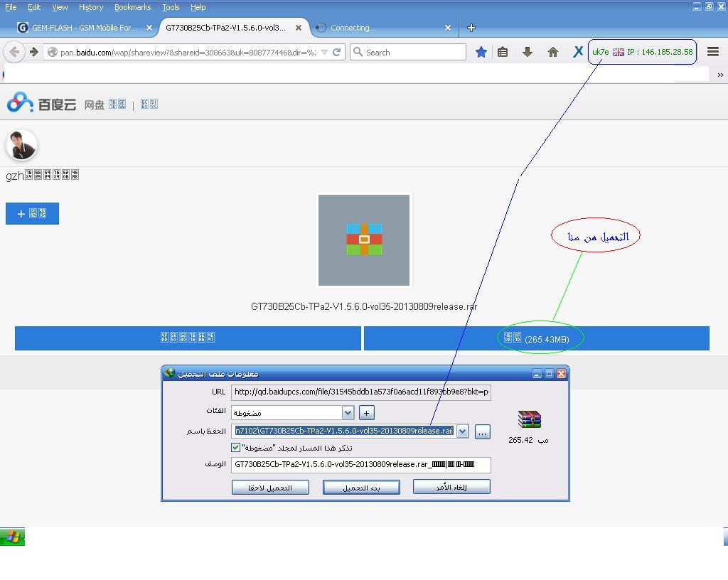
Task: Click the Forward arrow in navigation bar
Action: 34,52
